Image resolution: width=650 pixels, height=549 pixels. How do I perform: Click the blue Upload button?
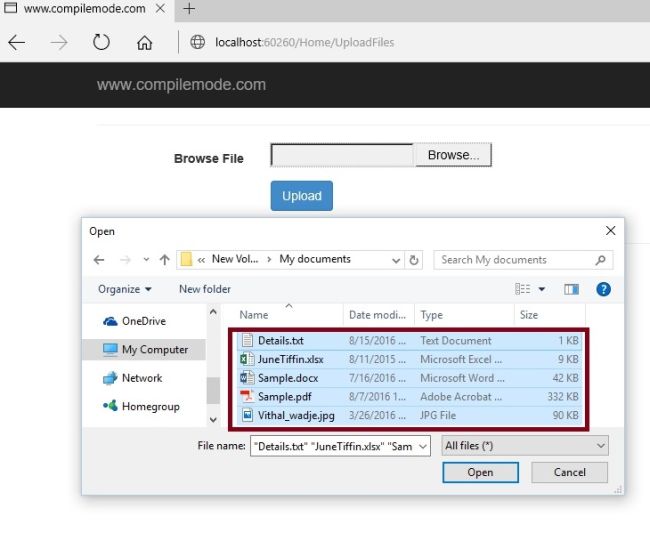(302, 196)
